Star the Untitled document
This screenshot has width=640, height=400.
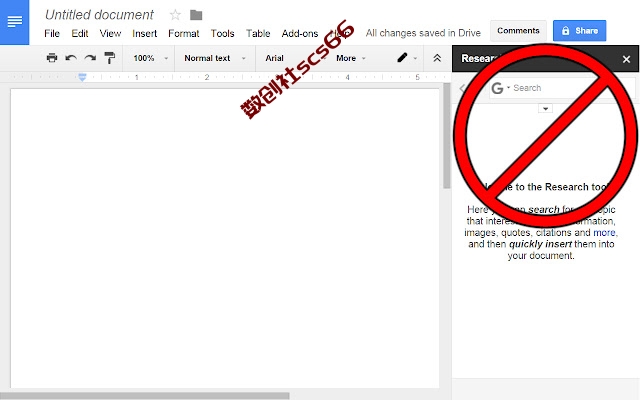click(175, 15)
